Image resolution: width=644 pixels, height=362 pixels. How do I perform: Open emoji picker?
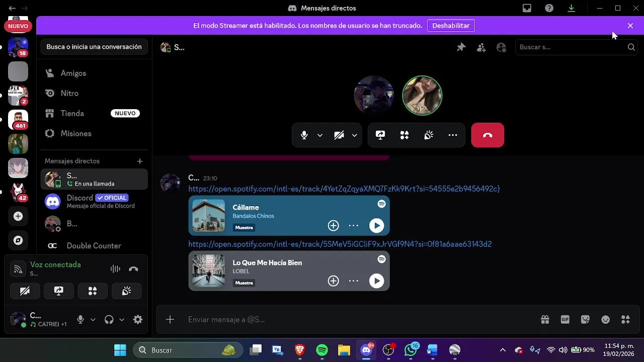coord(606,320)
